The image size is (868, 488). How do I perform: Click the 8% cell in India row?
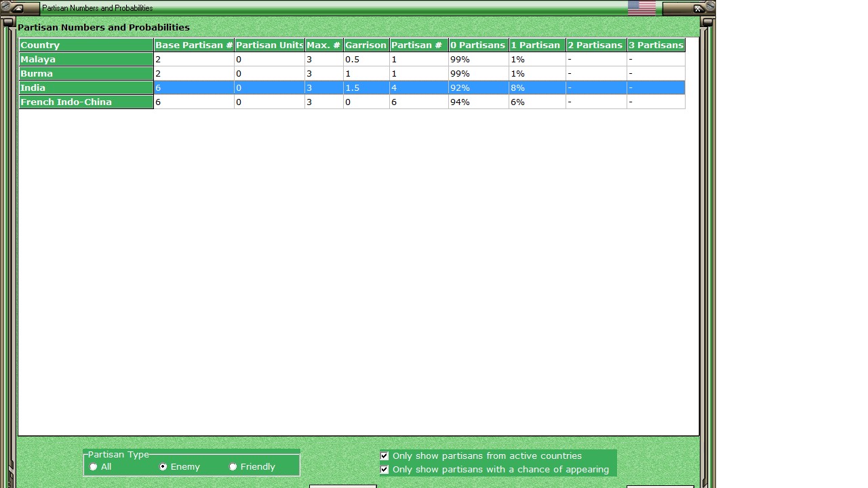click(x=537, y=87)
